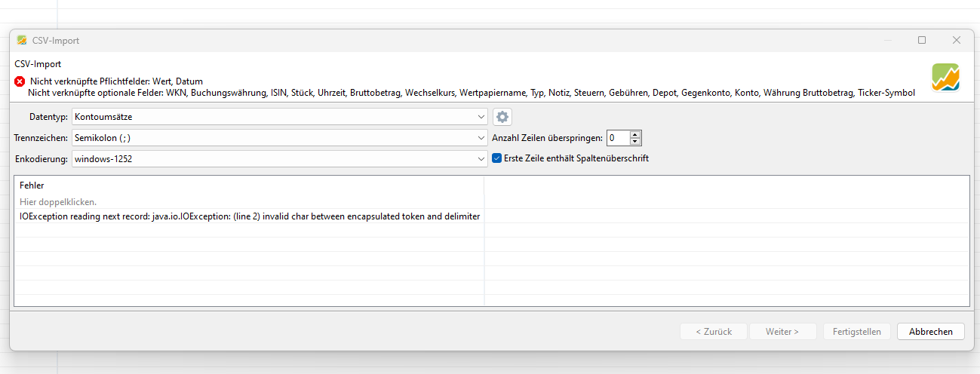Open the Datentyp dropdown showing Kontoumsätze
Screen dimensions: 980x374
click(x=280, y=117)
